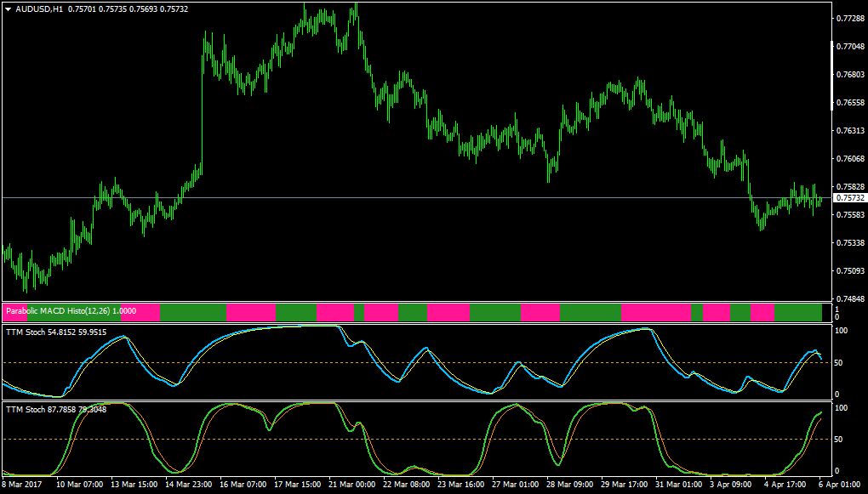
Task: Click price scale value 0.77288
Action: click(x=850, y=18)
